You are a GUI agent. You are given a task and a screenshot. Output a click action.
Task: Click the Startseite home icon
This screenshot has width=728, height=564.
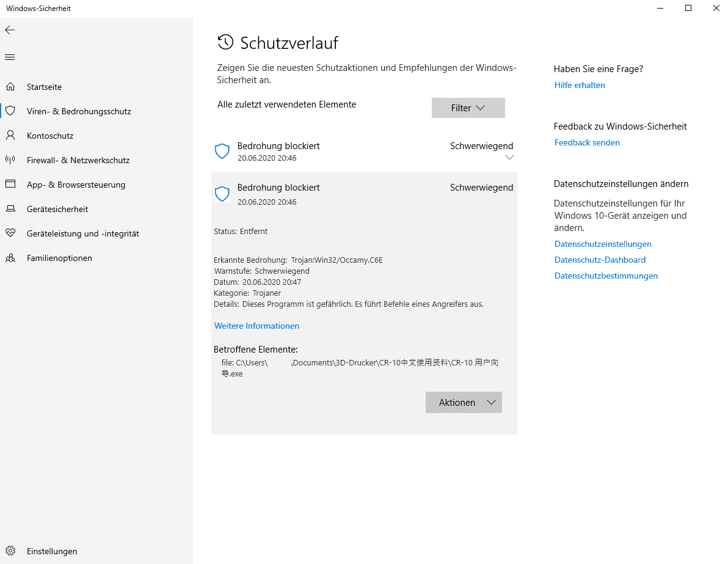tap(10, 86)
